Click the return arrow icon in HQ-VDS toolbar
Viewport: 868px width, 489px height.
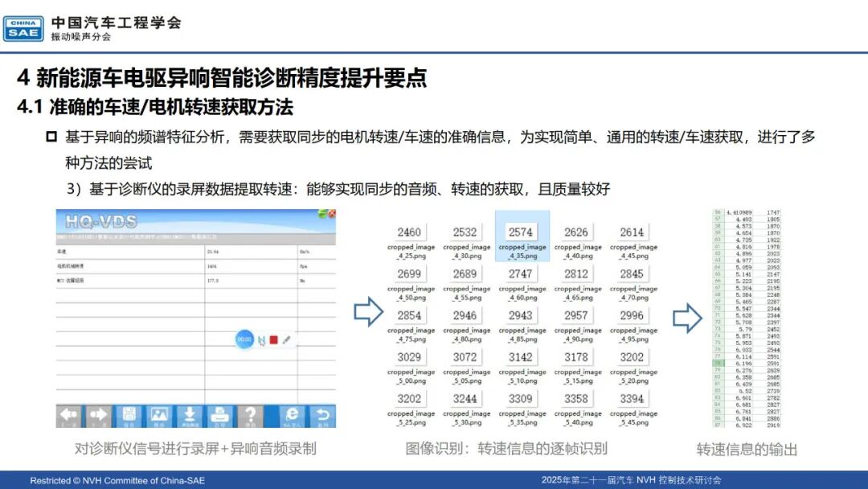[322, 416]
